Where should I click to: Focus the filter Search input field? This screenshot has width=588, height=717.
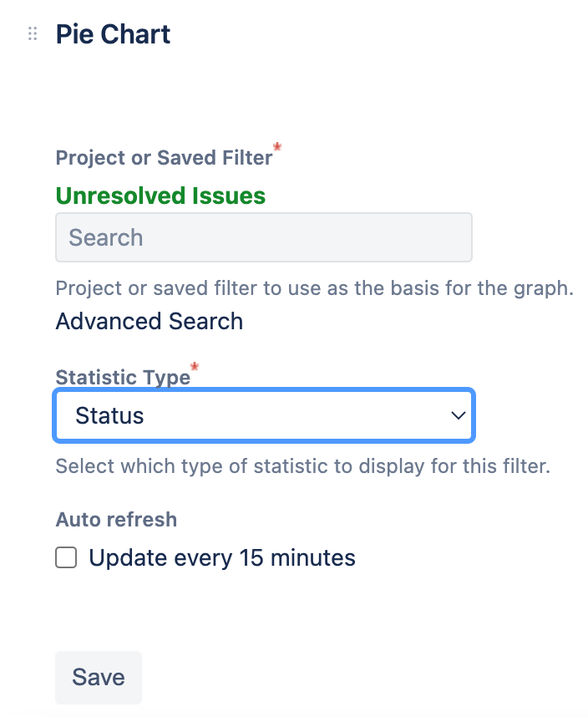tap(264, 237)
